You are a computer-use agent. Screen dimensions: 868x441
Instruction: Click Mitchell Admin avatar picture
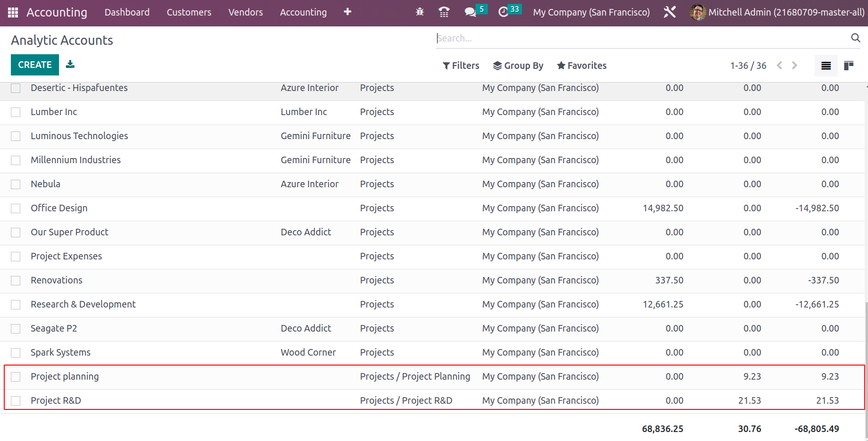point(698,12)
